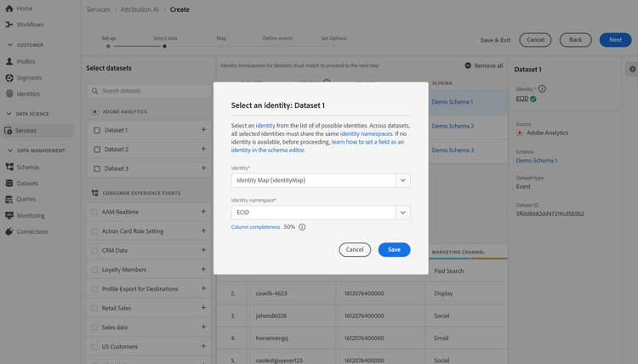The width and height of the screenshot is (638, 364).
Task: Open Monitoring icon in sidebar
Action: (x=9, y=215)
